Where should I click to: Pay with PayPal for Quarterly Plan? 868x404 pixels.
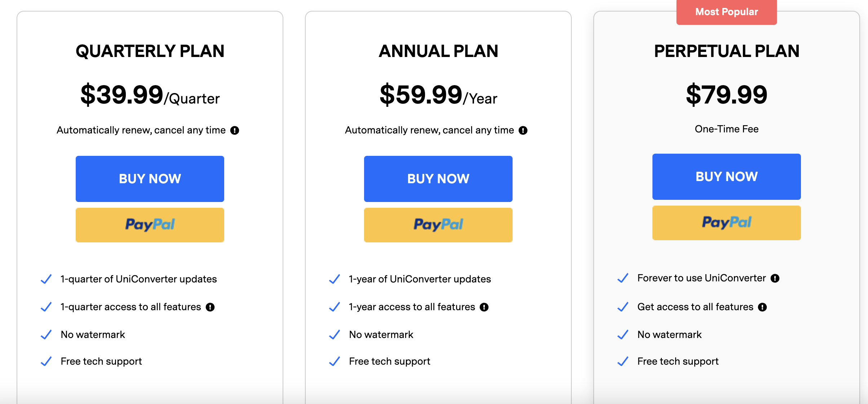tap(150, 225)
